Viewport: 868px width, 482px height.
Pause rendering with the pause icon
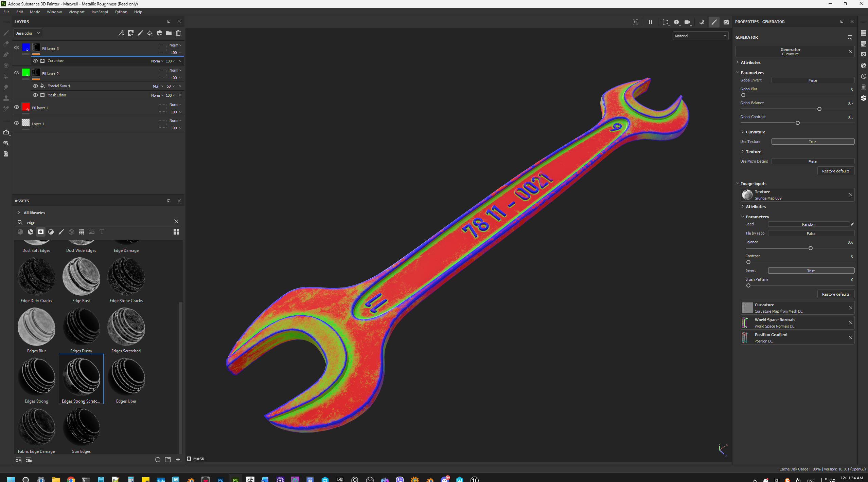click(650, 22)
